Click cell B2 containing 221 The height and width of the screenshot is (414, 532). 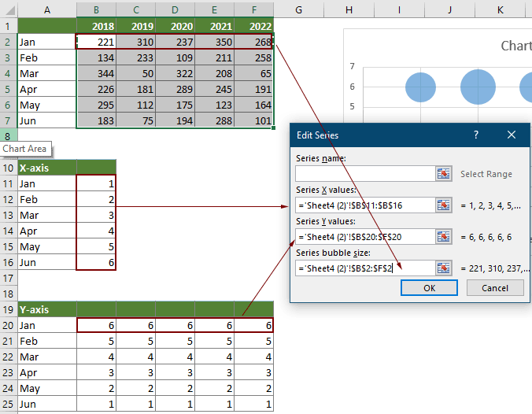[x=96, y=42]
